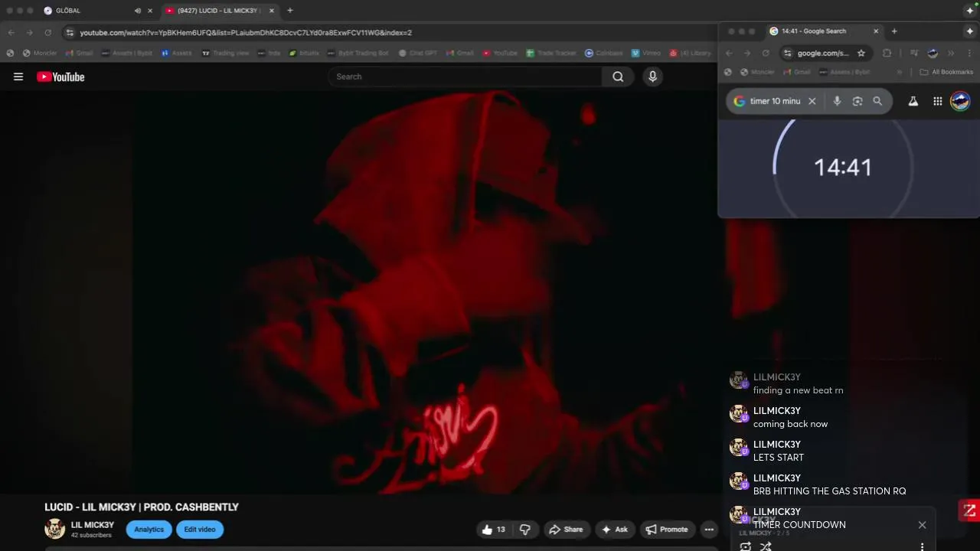
Task: Go forward in YouTube browser window
Action: tap(30, 33)
